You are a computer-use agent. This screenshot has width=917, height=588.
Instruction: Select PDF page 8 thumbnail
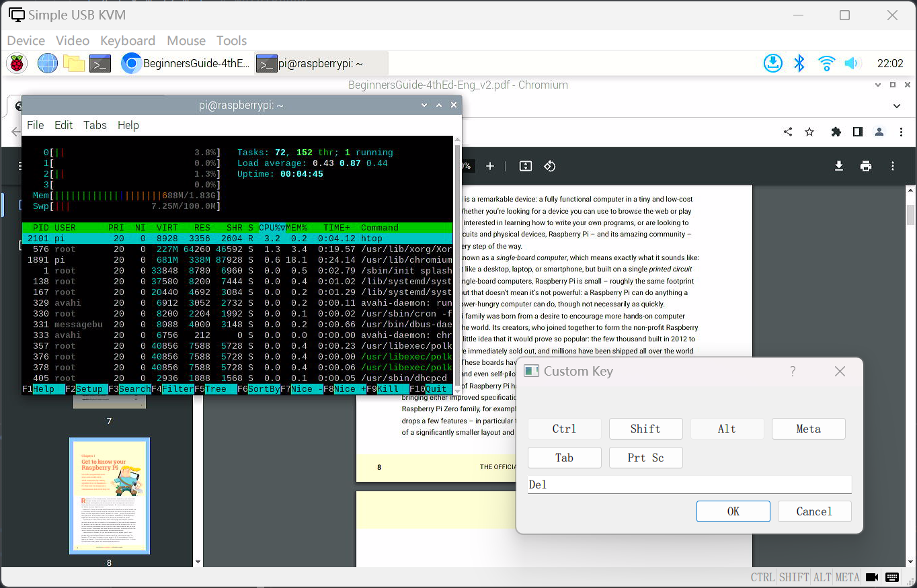(x=110, y=496)
